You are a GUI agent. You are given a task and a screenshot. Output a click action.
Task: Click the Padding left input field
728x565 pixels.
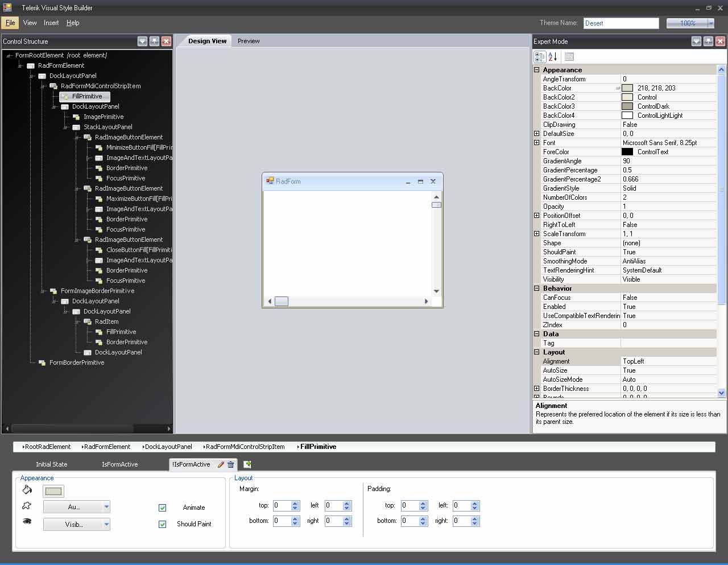(x=461, y=505)
